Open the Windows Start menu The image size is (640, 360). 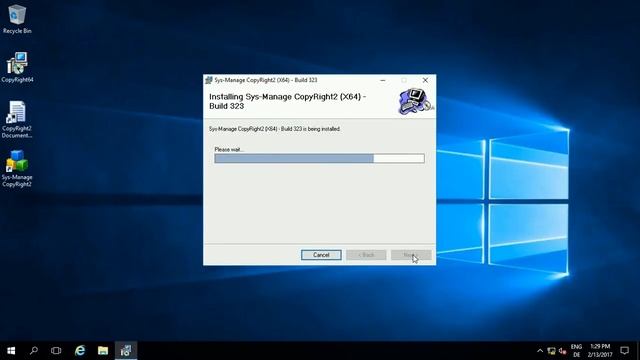[x=11, y=351]
